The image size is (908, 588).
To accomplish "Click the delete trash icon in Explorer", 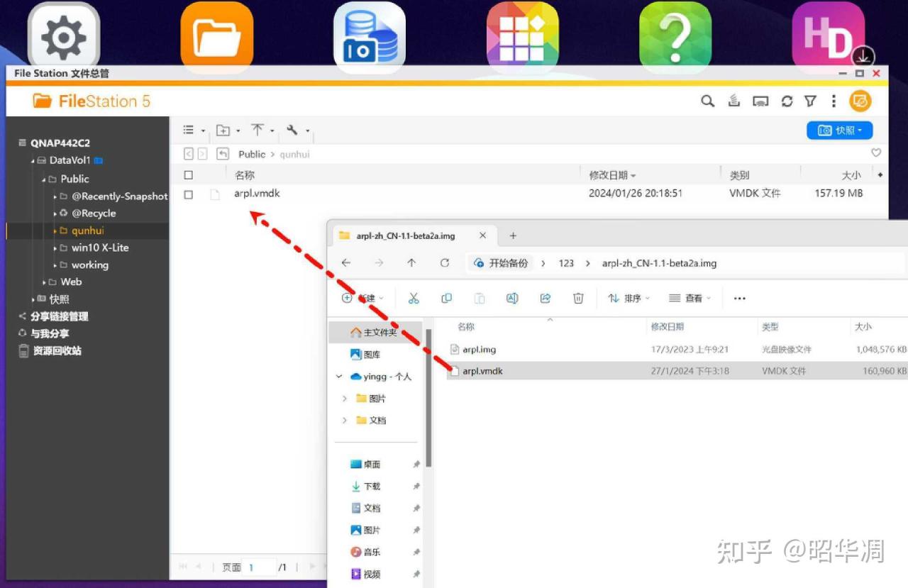I will tap(578, 299).
